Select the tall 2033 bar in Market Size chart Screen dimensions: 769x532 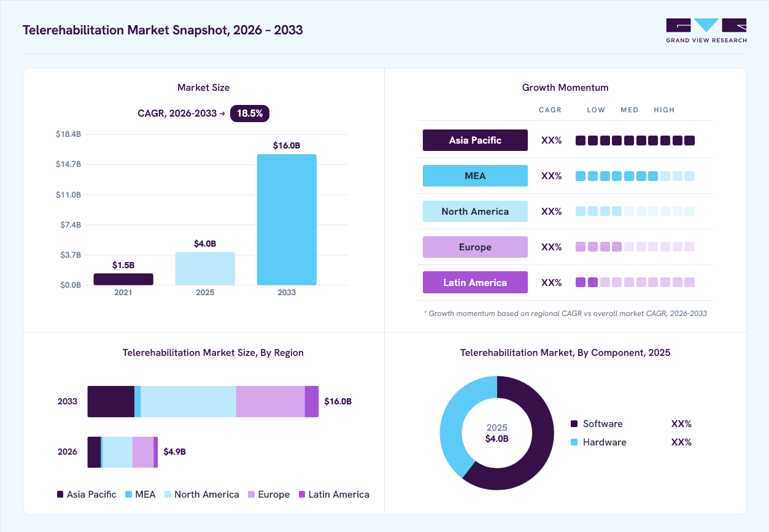[287, 220]
